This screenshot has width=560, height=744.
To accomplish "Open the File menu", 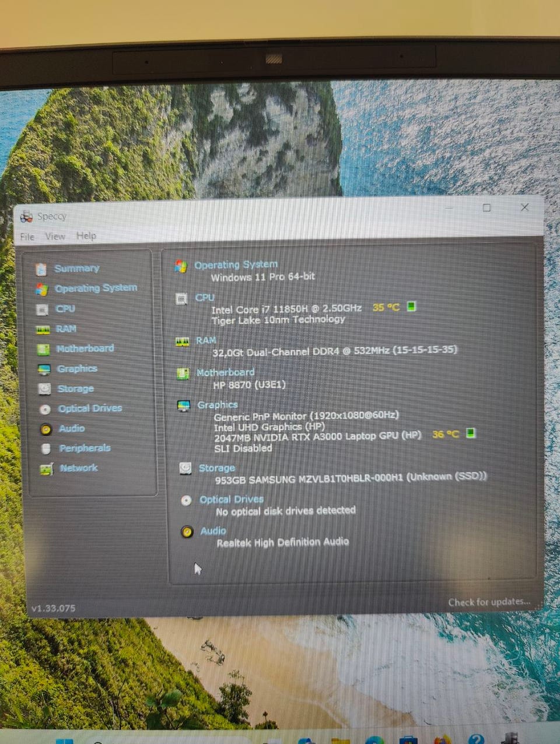I will coord(27,237).
